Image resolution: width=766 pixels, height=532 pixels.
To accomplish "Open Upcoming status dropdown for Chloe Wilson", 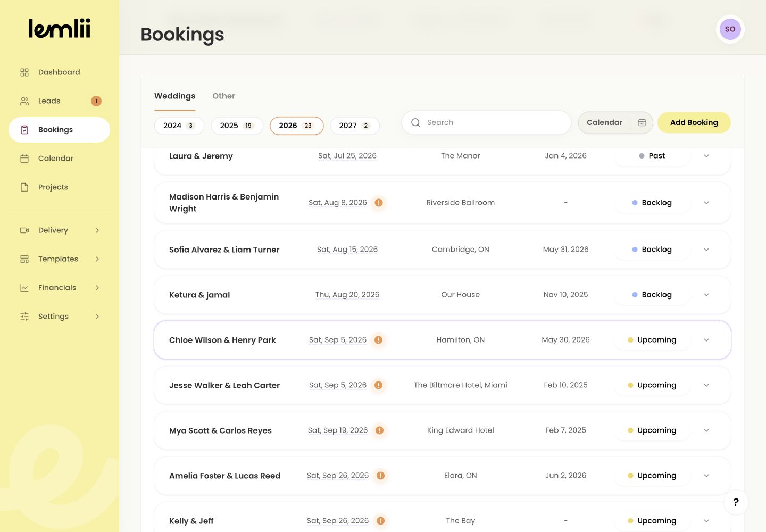I will [x=652, y=340].
